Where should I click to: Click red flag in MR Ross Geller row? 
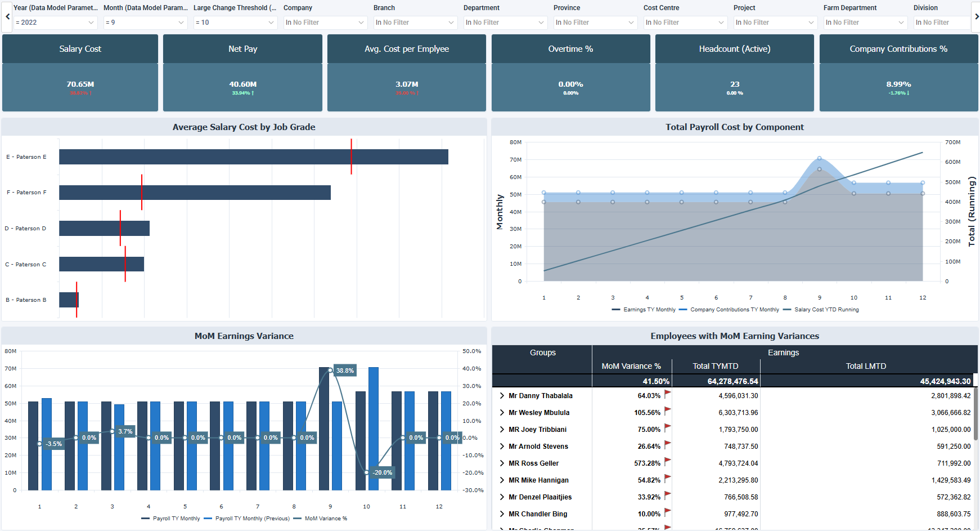tap(668, 462)
